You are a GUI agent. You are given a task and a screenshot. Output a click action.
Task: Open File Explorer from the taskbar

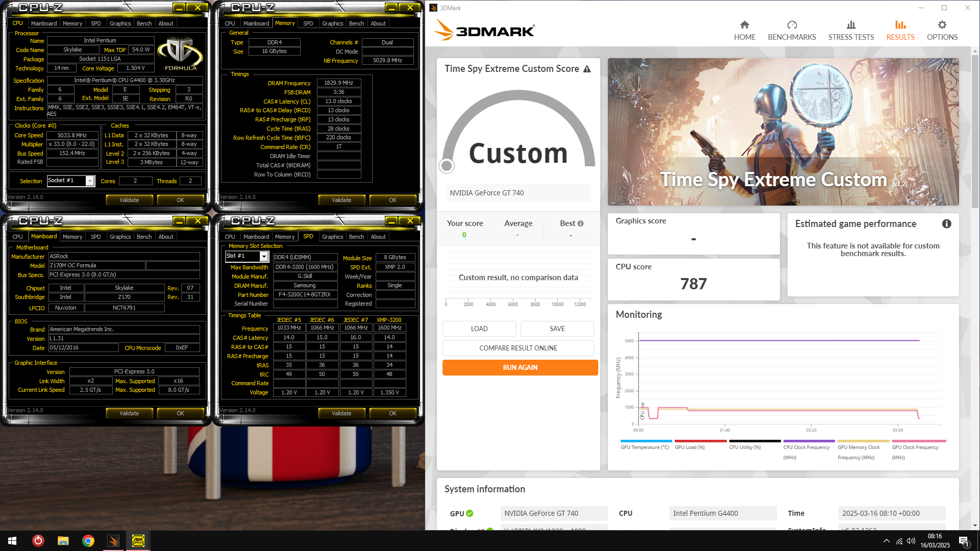pyautogui.click(x=63, y=541)
